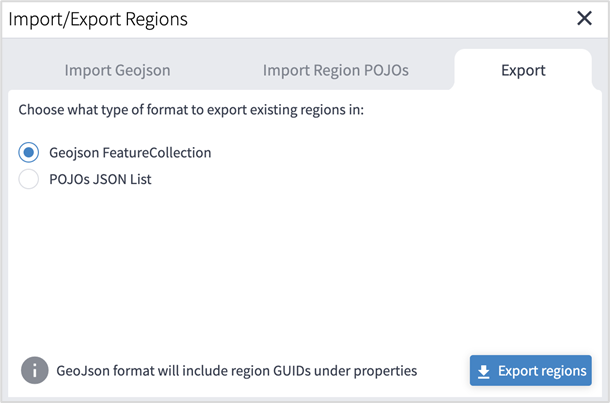This screenshot has height=403, width=610.
Task: Close the Import/Export Regions dialog
Action: [584, 18]
